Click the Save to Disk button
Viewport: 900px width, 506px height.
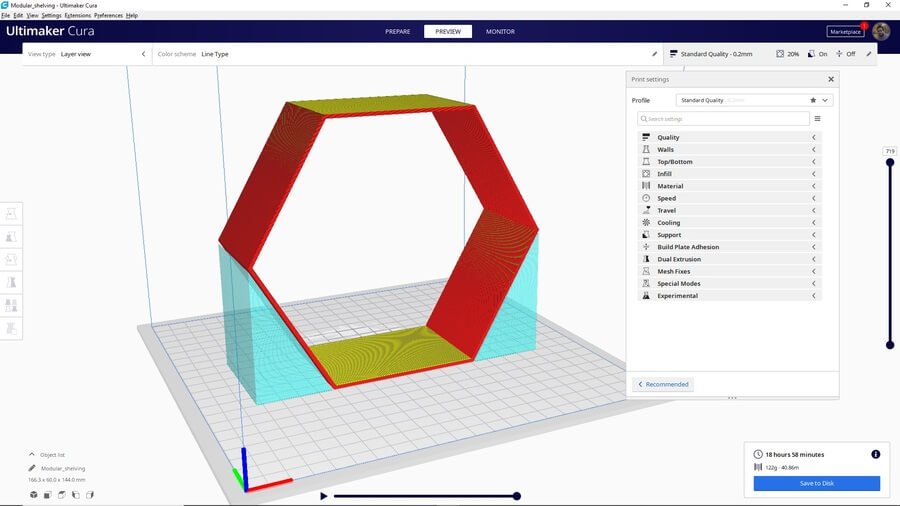817,483
